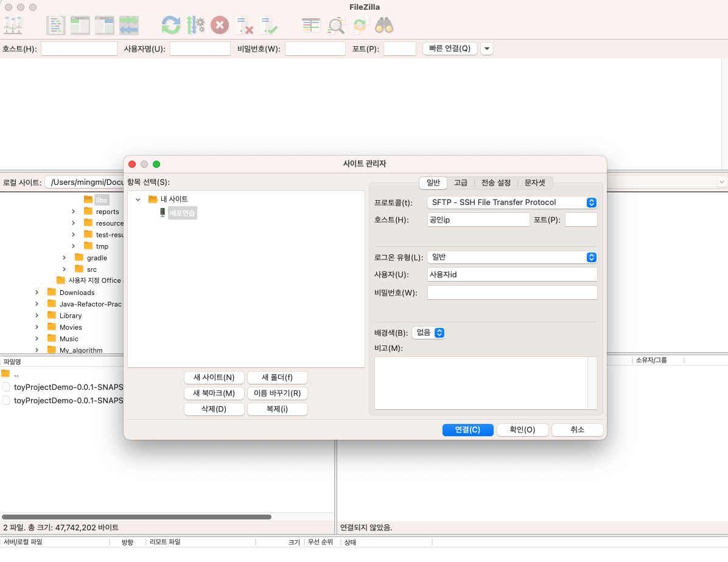The image size is (728, 562).
Task: Select the libs folder in local tree
Action: (x=102, y=200)
